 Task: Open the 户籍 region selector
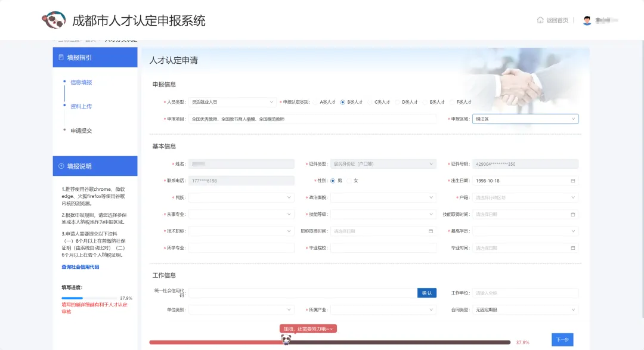click(525, 197)
